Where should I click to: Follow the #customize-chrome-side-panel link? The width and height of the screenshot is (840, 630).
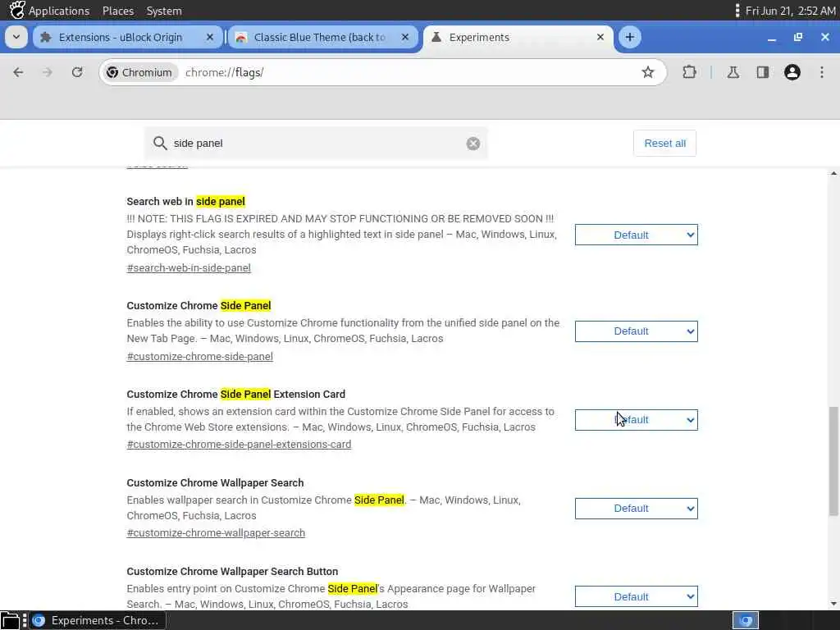tap(200, 356)
